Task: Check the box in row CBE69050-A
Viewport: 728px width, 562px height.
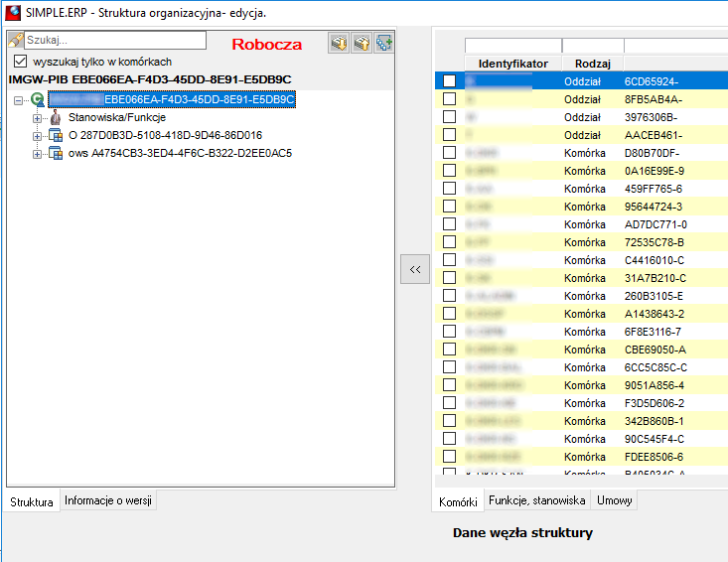Action: [450, 349]
